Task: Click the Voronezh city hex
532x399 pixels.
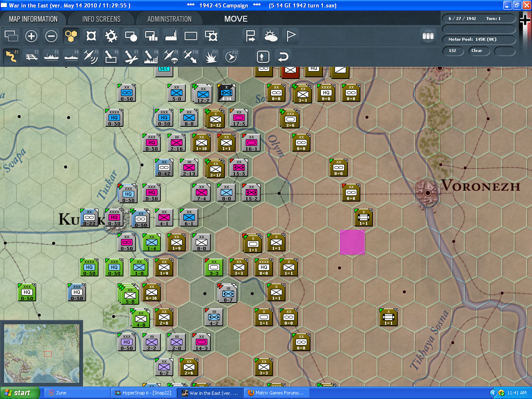Action: pyautogui.click(x=427, y=192)
